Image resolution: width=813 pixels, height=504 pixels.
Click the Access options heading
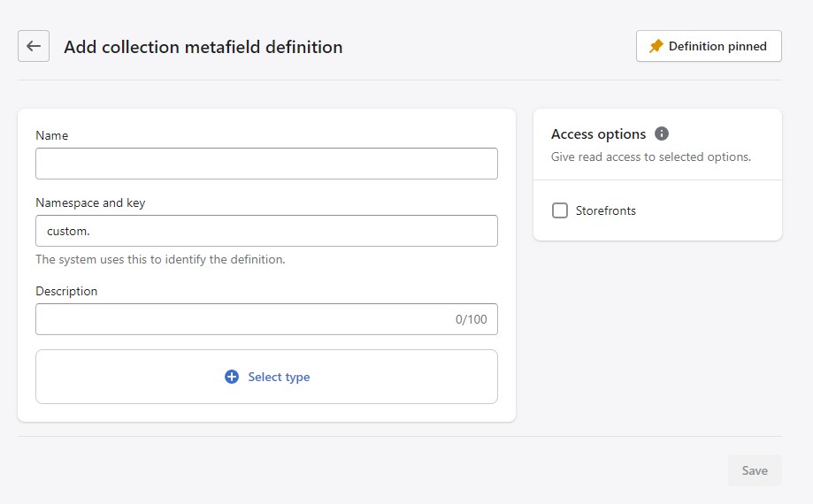pyautogui.click(x=598, y=134)
